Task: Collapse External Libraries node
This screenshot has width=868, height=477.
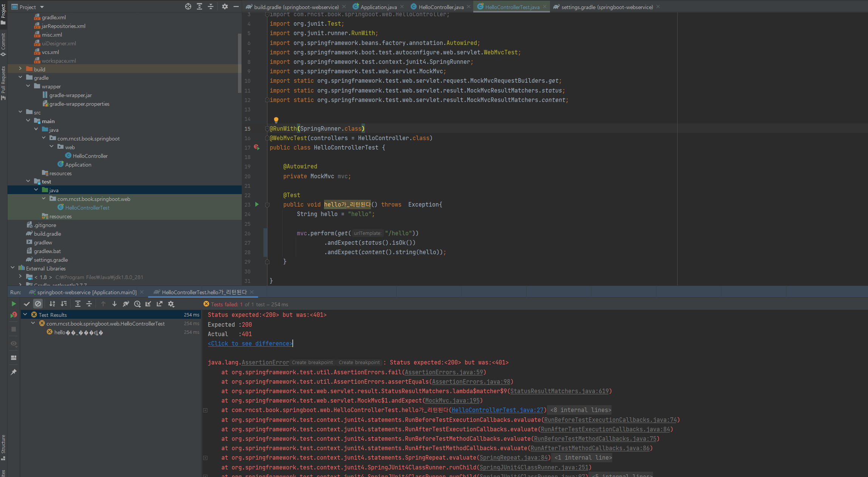Action: [12, 268]
